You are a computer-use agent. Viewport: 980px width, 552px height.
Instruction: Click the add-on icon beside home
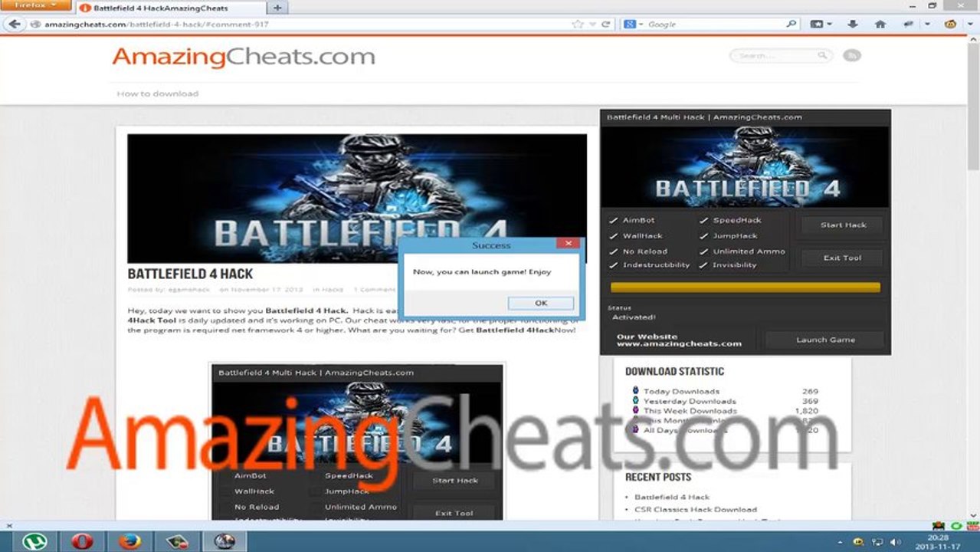point(910,24)
